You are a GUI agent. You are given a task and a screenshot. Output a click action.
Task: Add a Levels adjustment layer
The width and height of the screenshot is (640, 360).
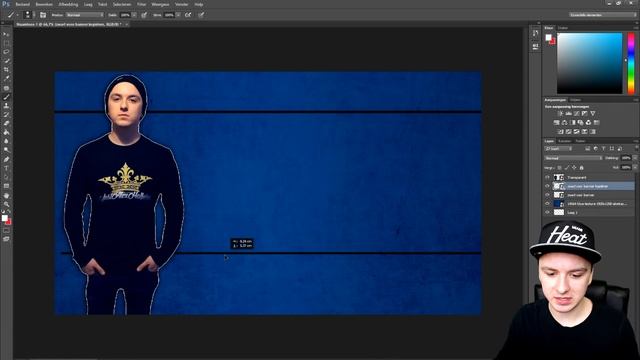click(569, 113)
